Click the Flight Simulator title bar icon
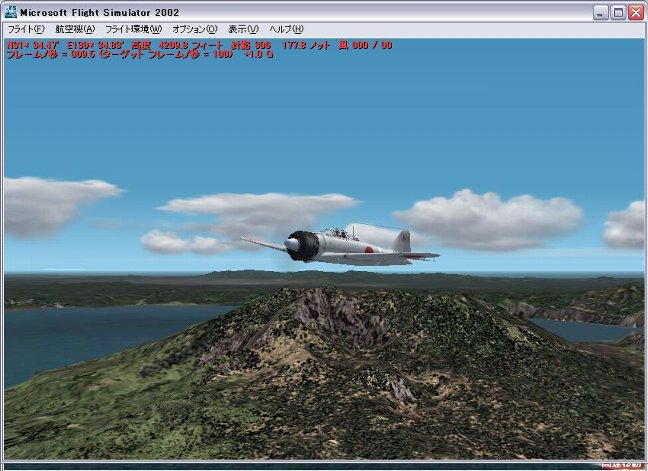 [11, 12]
